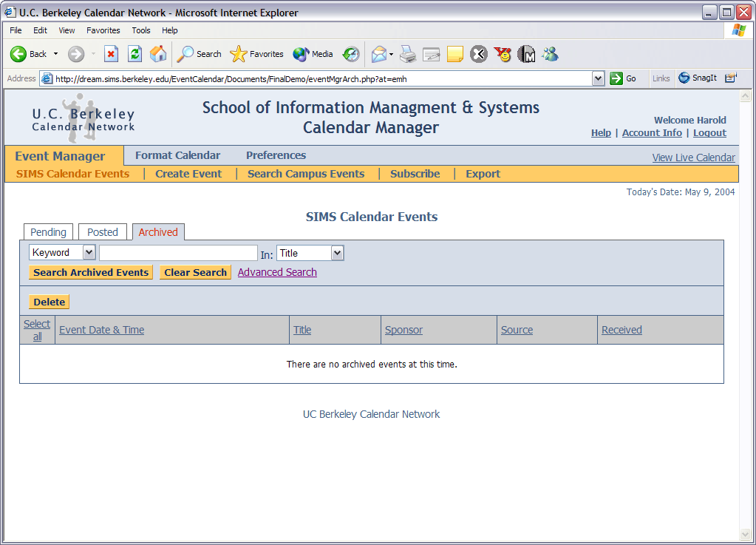Open View Live Calendar link

(693, 158)
